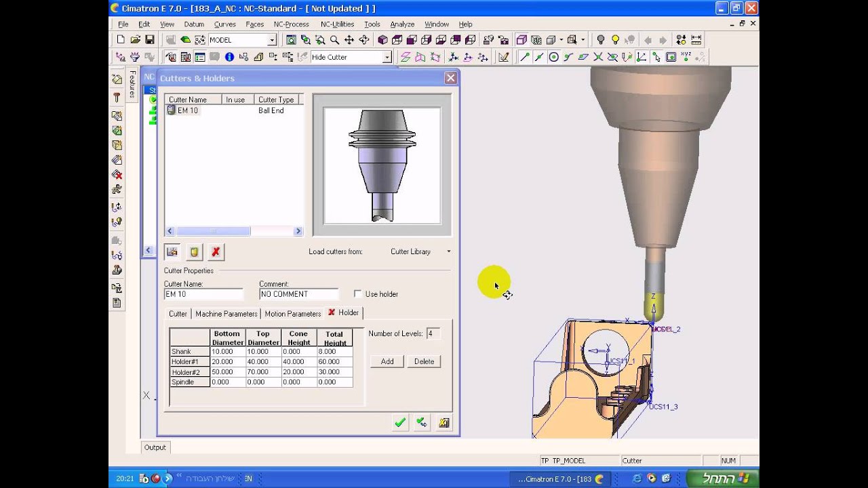Image resolution: width=868 pixels, height=488 pixels.
Task: Select the circle center snap icon
Action: click(553, 57)
